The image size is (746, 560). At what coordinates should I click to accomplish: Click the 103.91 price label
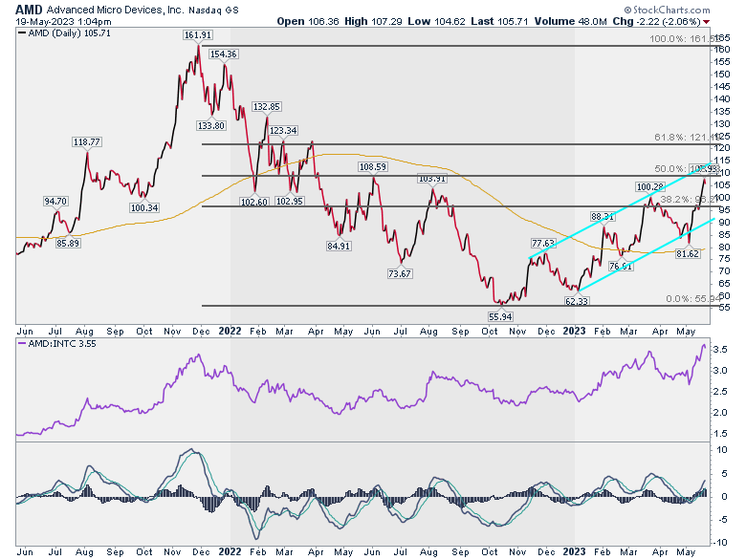[x=432, y=179]
